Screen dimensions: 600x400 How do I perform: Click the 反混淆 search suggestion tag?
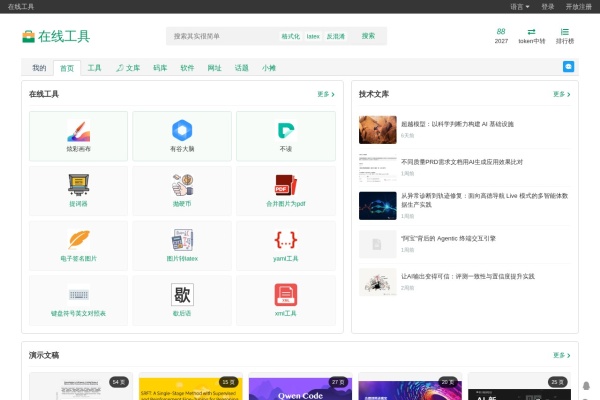coord(336,36)
